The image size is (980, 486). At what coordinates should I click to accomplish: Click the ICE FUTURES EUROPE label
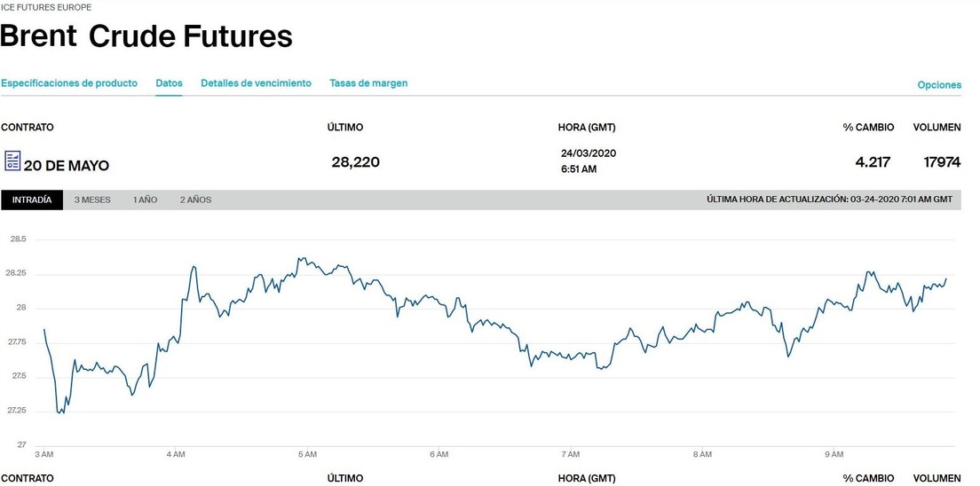pyautogui.click(x=46, y=7)
